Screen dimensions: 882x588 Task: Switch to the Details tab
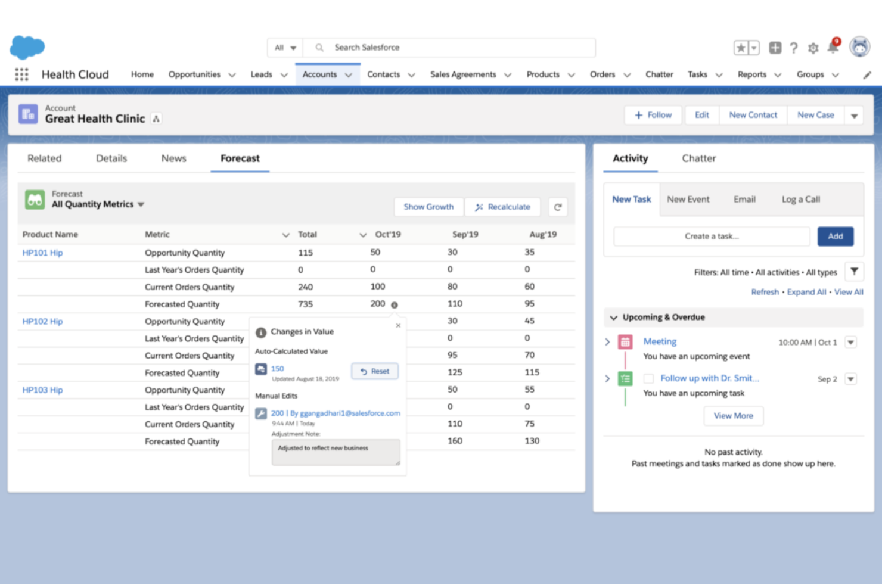point(111,158)
